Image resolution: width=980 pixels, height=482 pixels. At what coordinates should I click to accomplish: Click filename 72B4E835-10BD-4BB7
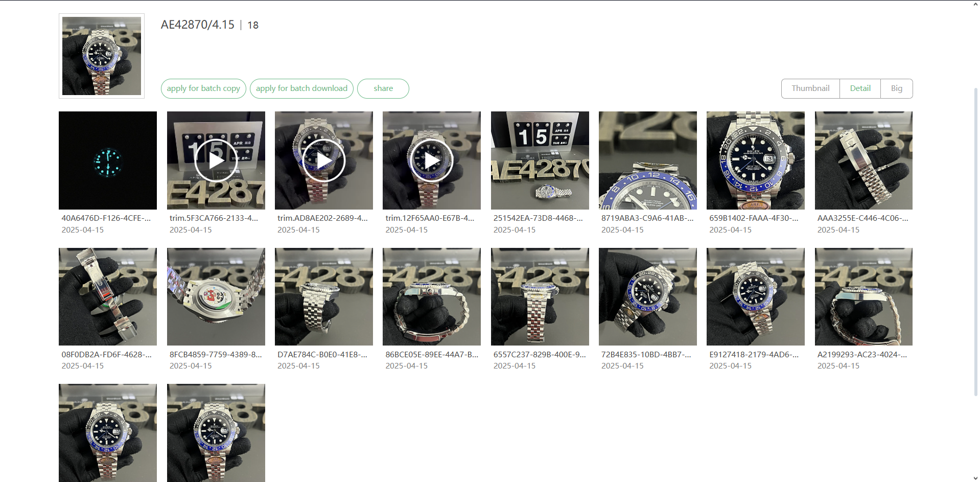tap(646, 354)
